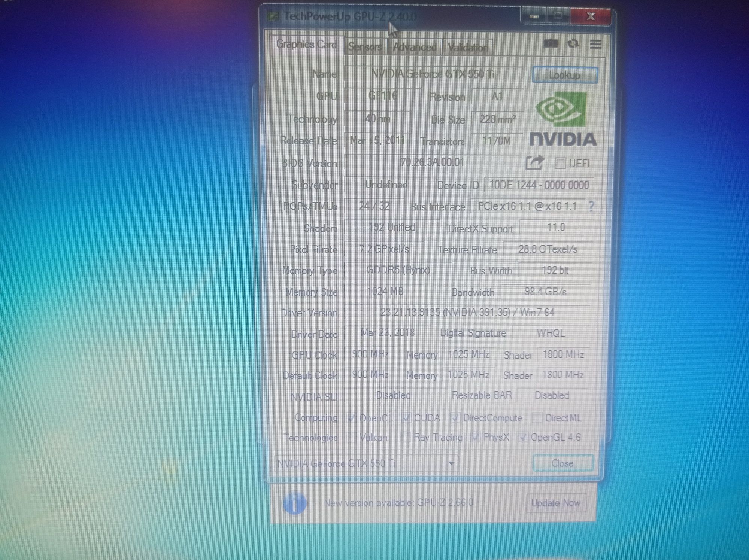Click the info icon in update notice
Screen dimensions: 749x560
(295, 503)
